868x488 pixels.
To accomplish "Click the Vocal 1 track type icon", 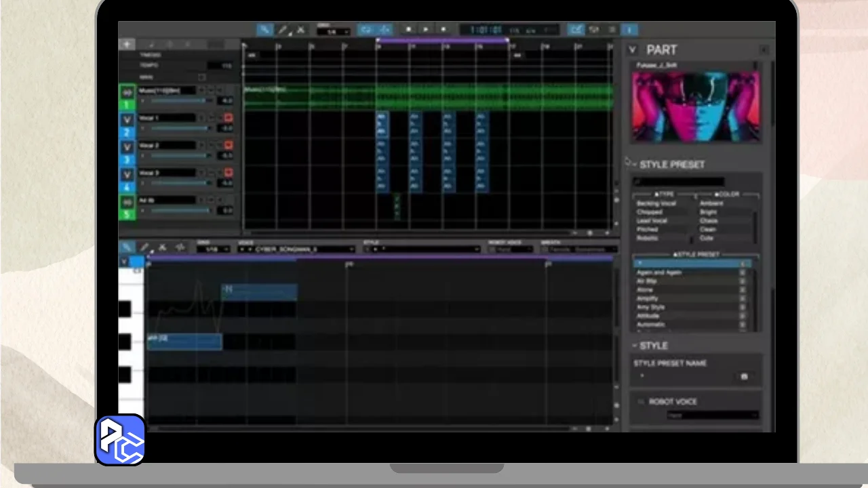I will 127,120.
